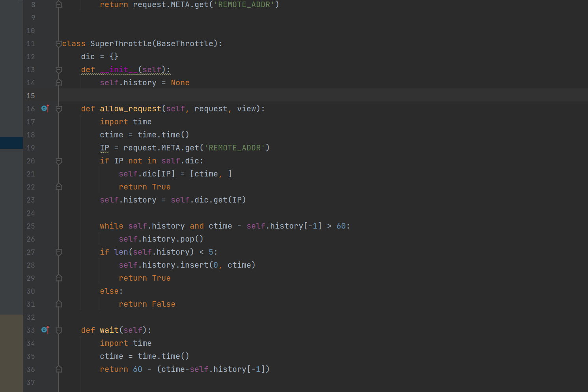588x392 pixels.
Task: Click the fold end marker on line 31
Action: coord(59,304)
